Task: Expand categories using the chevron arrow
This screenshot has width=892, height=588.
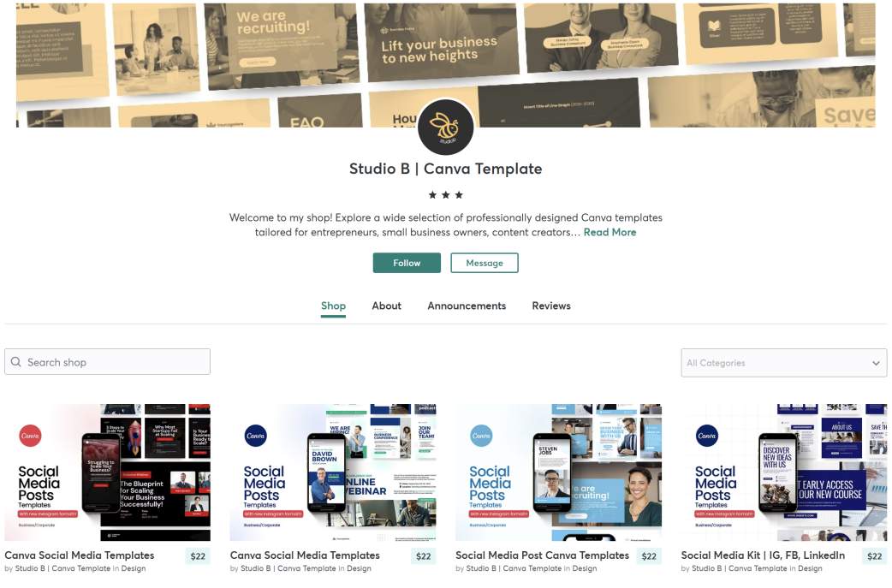Action: (x=876, y=363)
